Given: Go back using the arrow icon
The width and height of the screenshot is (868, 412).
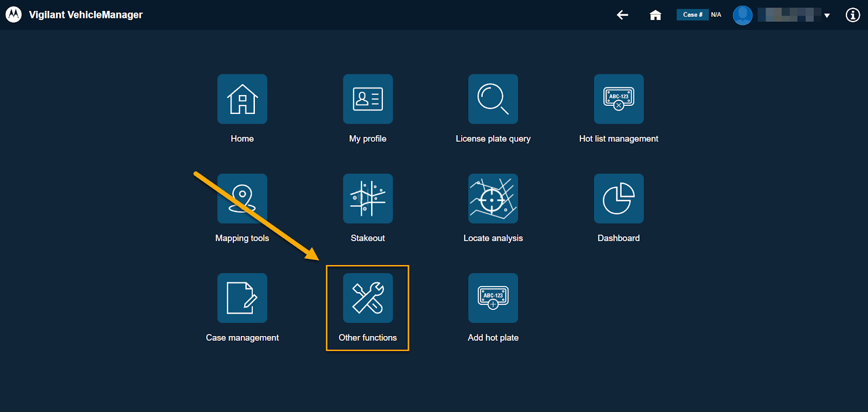Looking at the screenshot, I should (x=622, y=15).
